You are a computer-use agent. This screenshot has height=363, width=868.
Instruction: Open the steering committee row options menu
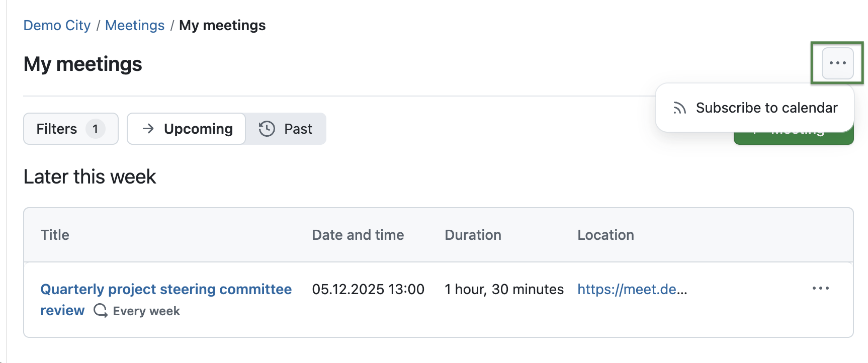tap(820, 288)
